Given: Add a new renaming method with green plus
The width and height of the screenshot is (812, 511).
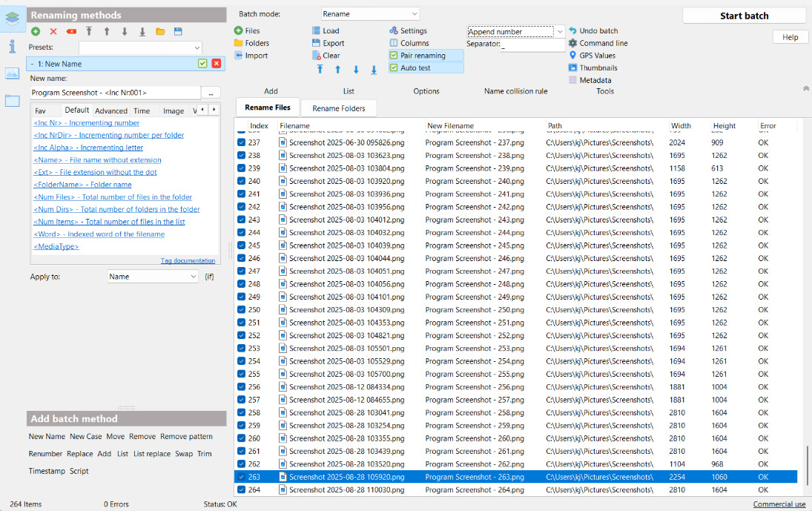Looking at the screenshot, I should pos(36,31).
